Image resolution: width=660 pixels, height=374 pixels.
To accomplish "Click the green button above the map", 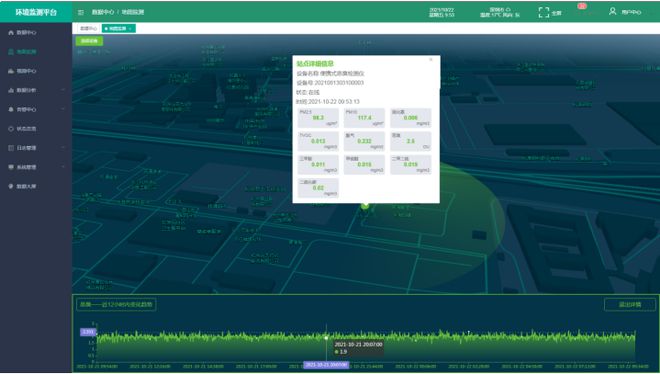I will coord(89,41).
